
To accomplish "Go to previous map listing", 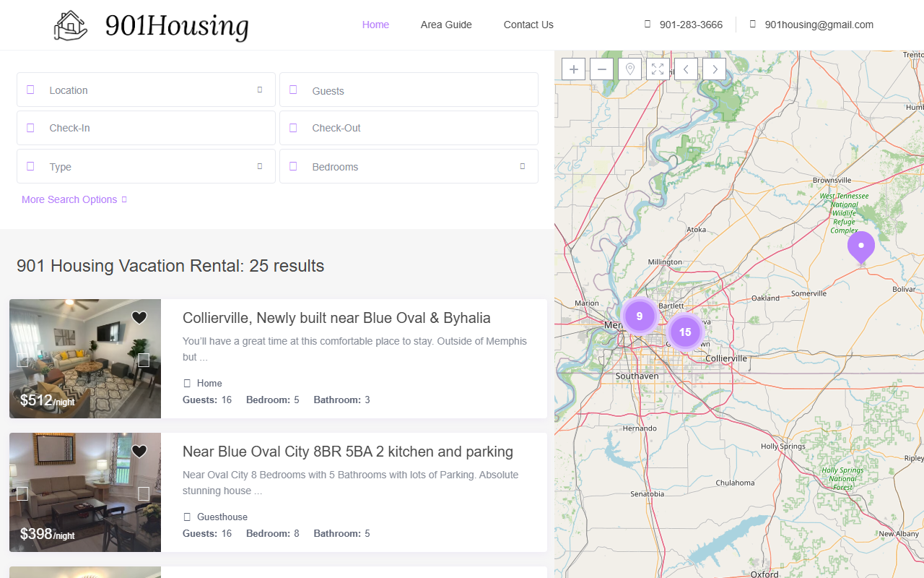I will [686, 69].
